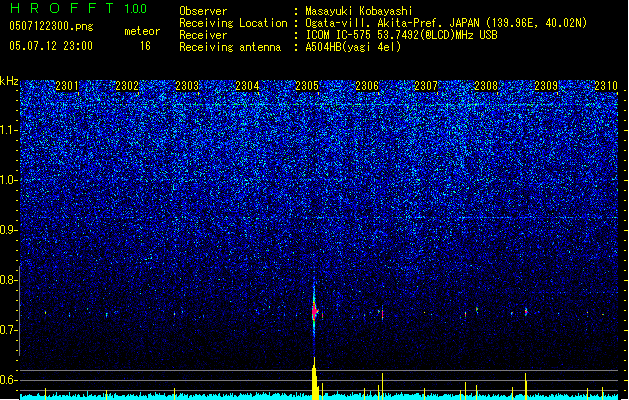
Task: Click the 1.1 kHz axis label
Action: [x=8, y=130]
